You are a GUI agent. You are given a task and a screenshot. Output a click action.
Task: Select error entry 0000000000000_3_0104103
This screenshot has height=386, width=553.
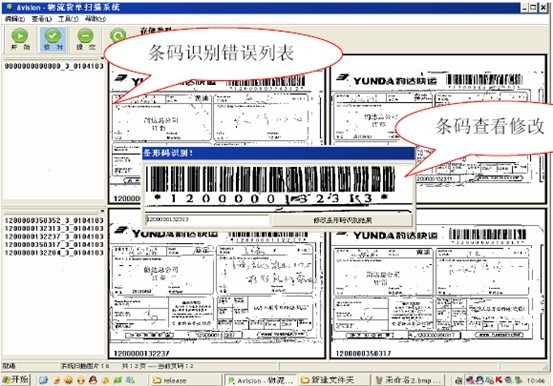(x=54, y=66)
